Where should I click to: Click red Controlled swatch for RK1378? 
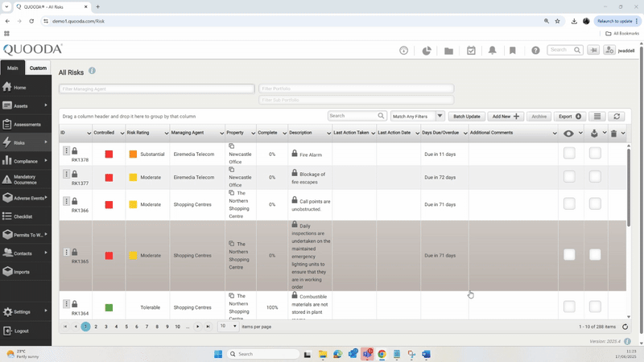tap(109, 154)
